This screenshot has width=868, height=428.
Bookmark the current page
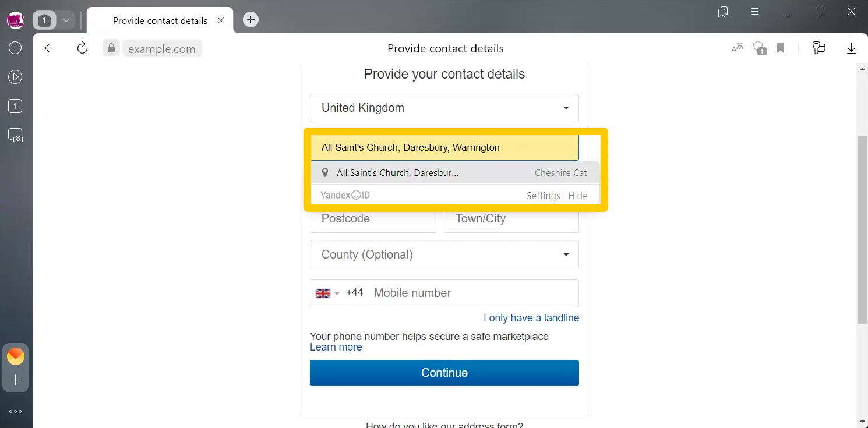click(x=780, y=48)
